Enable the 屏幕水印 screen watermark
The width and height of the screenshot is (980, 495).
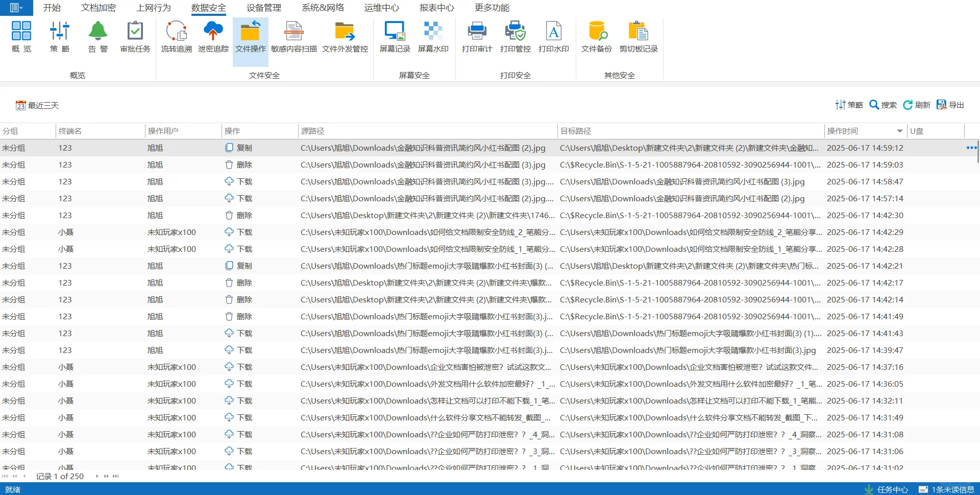(433, 36)
